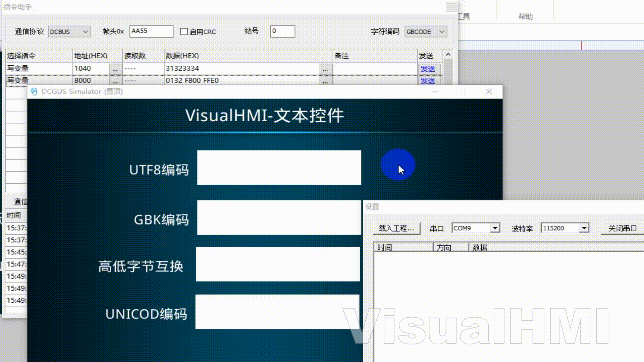The height and width of the screenshot is (362, 644).
Task: Click the 帧头 AA55 input field
Action: coord(151,31)
